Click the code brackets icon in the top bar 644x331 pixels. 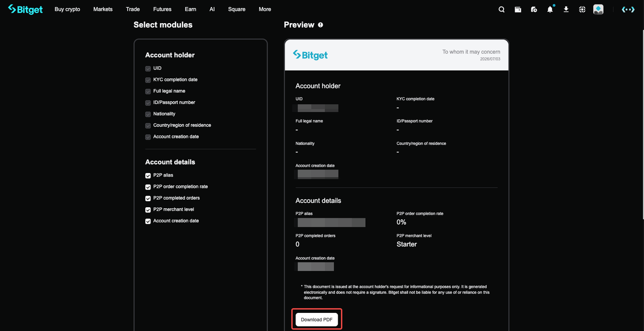pos(628,9)
